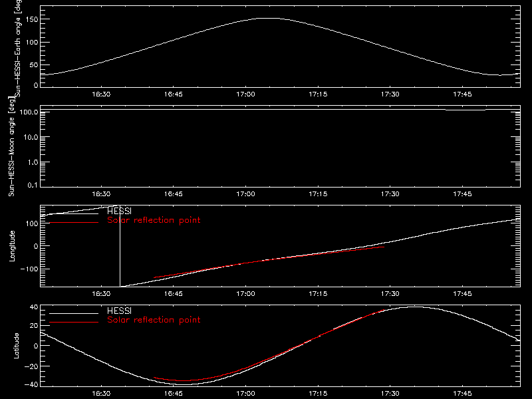
Task: Click the 50 tick on Earth angle axis
Action: pos(34,65)
